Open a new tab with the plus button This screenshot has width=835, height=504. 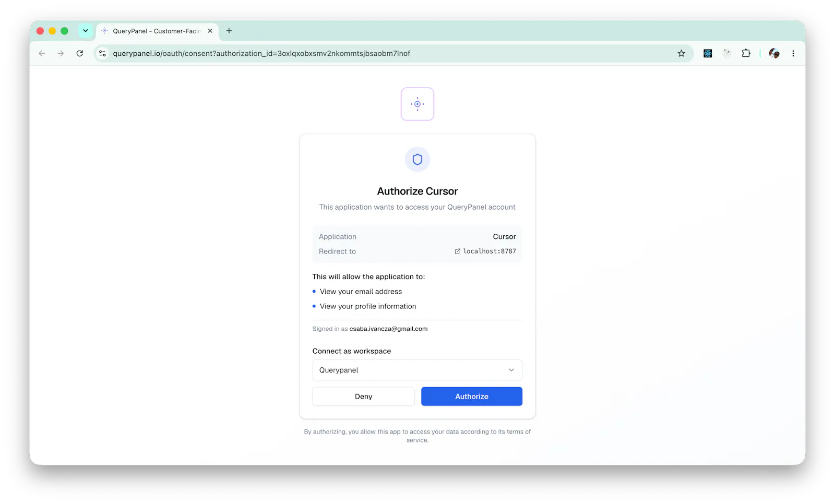point(229,31)
